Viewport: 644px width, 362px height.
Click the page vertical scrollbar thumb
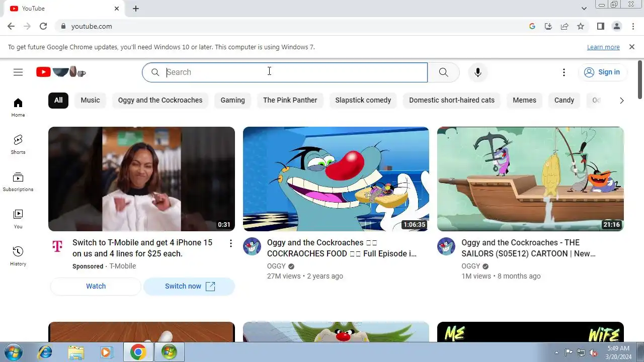(x=640, y=79)
